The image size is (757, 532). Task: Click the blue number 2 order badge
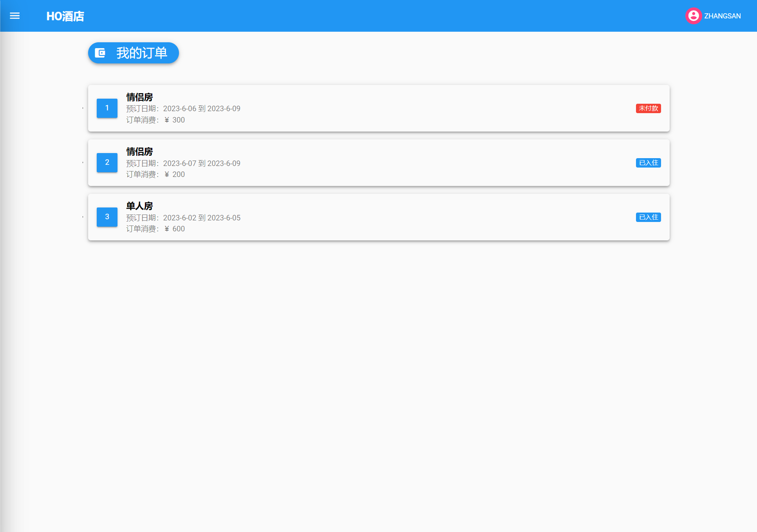click(107, 162)
